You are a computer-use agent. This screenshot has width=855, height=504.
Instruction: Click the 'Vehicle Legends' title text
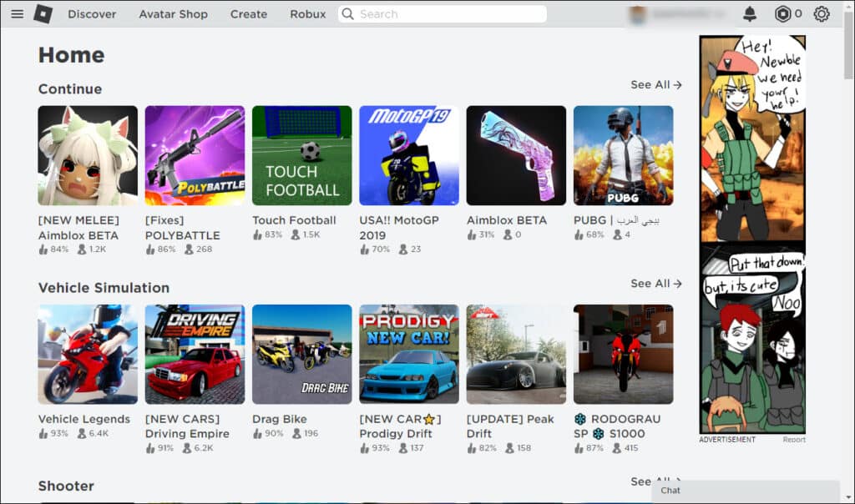[84, 419]
